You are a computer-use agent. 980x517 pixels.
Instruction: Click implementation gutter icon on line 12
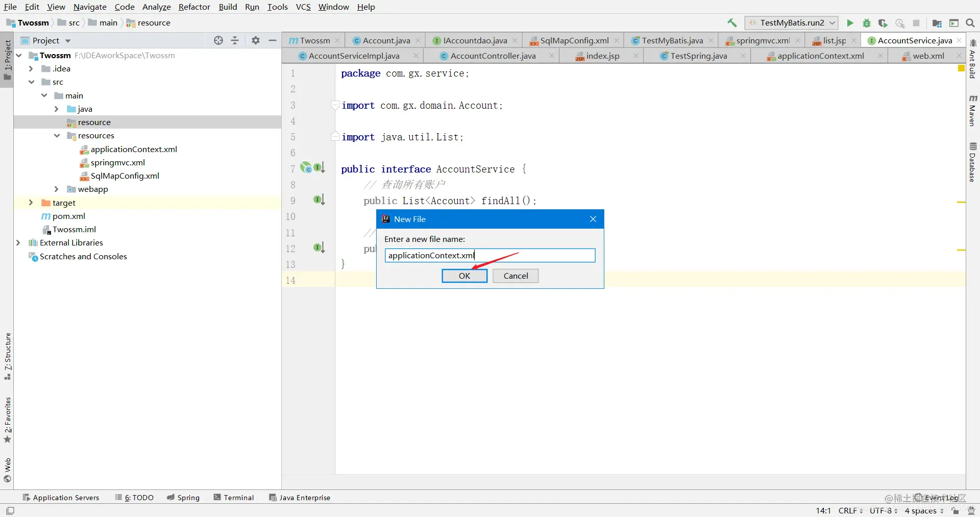tap(319, 248)
